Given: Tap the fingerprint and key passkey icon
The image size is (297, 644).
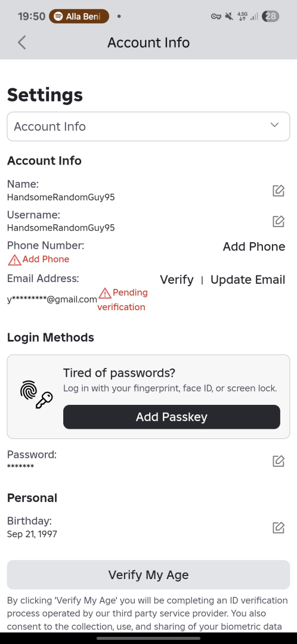Looking at the screenshot, I should [x=36, y=394].
